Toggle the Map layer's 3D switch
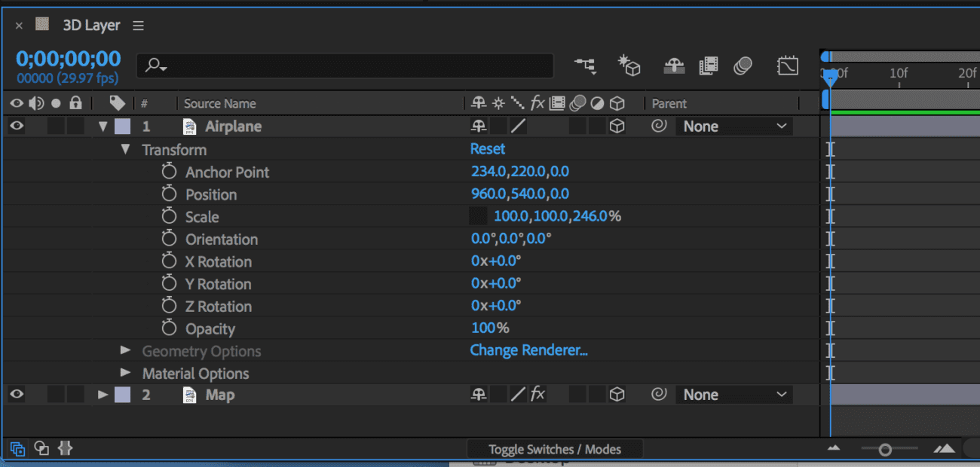This screenshot has width=980, height=467. [617, 394]
